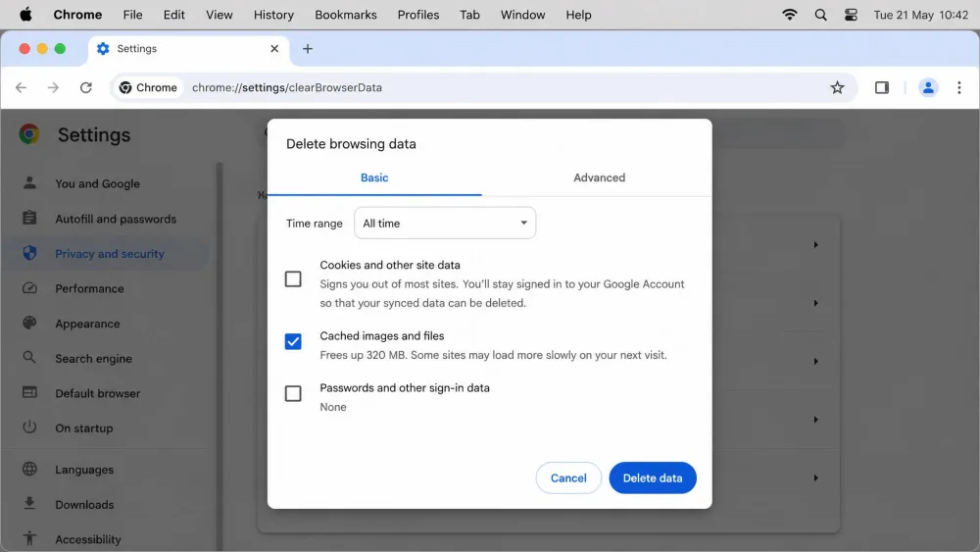Screen dimensions: 980x552
Task: Go forward with the forward arrow
Action: pos(53,87)
